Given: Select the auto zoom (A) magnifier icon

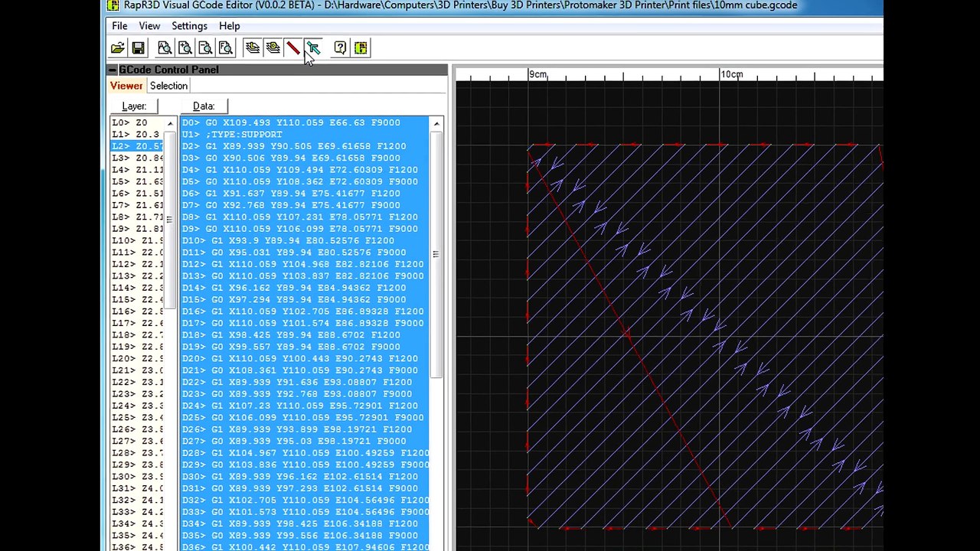Looking at the screenshot, I should [x=164, y=48].
